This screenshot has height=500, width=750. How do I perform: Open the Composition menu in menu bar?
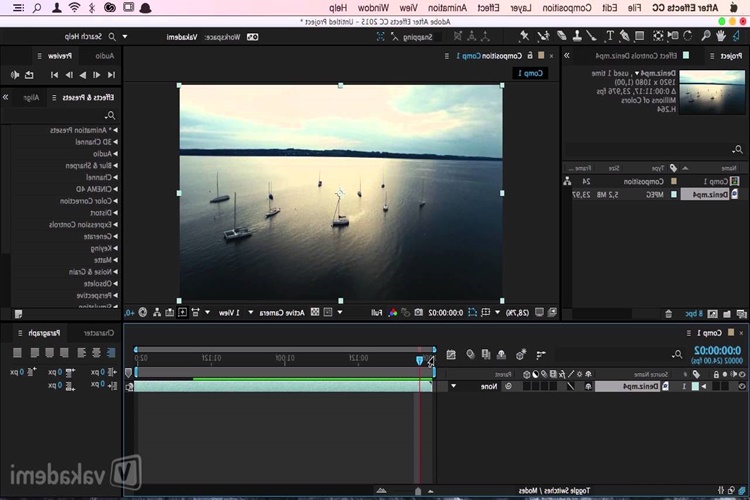567,8
